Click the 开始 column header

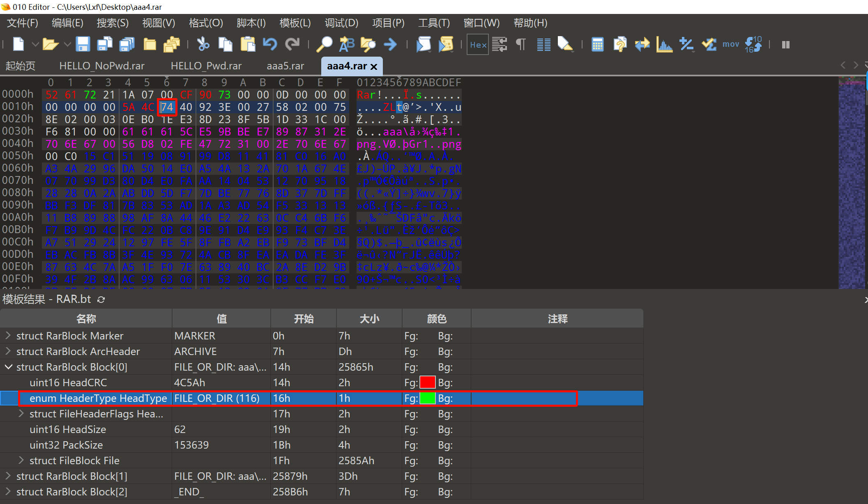[x=304, y=319]
